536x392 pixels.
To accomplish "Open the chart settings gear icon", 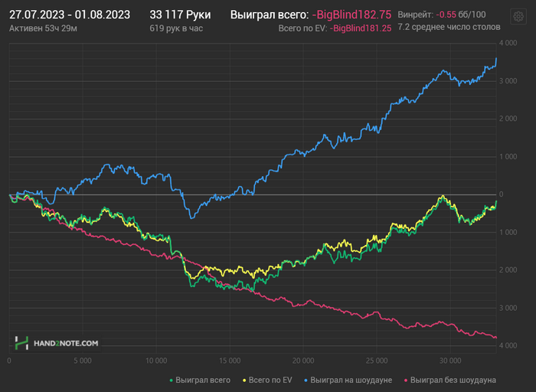I will coord(518,16).
